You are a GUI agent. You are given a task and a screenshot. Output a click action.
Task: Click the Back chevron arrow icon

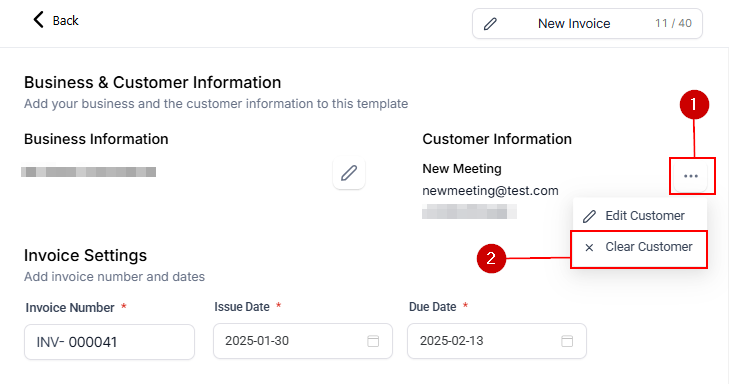[x=38, y=20]
